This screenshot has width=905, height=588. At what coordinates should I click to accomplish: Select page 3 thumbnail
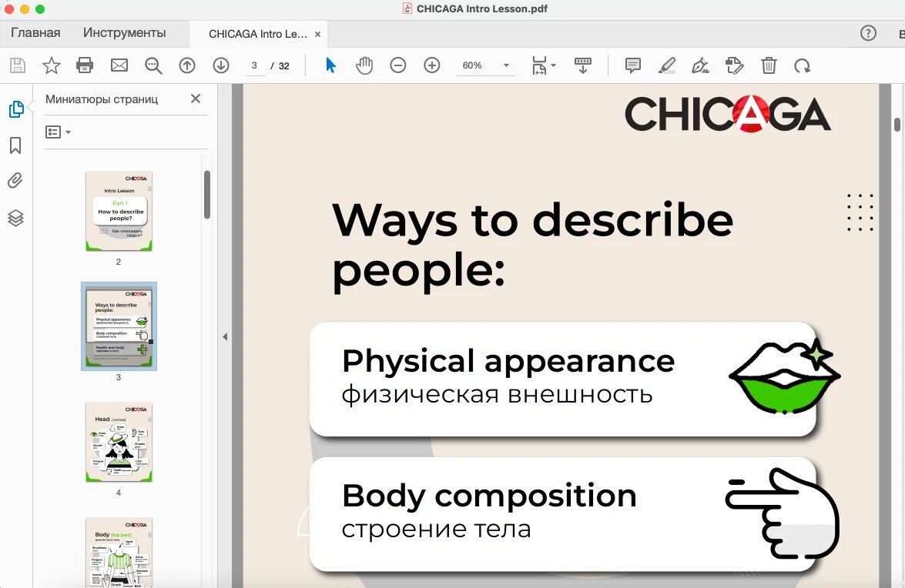click(x=119, y=326)
